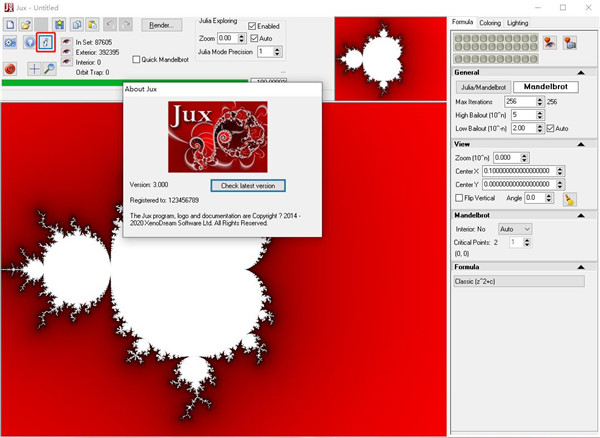Click the bold Mandelbrot mode label
The width and height of the screenshot is (600, 438).
pos(546,87)
